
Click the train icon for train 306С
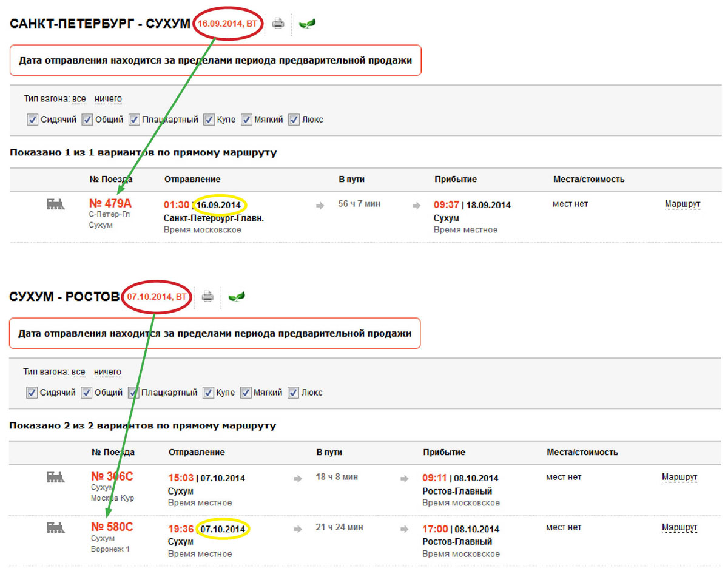point(55,478)
